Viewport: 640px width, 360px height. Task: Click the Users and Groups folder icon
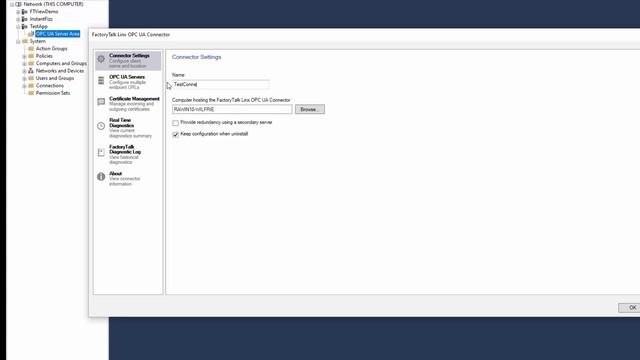coord(31,78)
